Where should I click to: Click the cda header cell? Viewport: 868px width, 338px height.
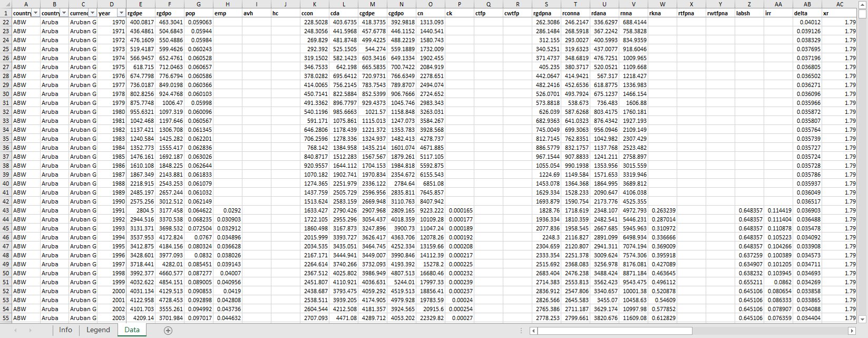344,13
